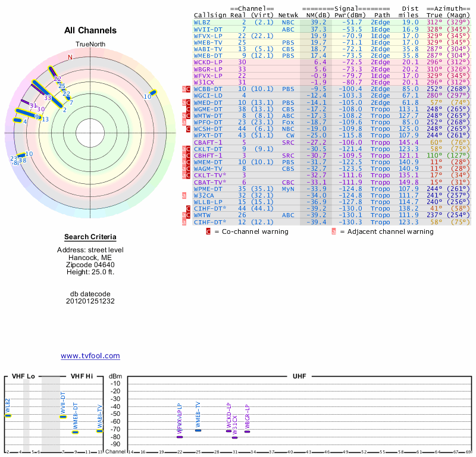The image size is (476, 457).
Task: Select the WCKD-LP label in the UHF spectrum chart
Action: 228,414
